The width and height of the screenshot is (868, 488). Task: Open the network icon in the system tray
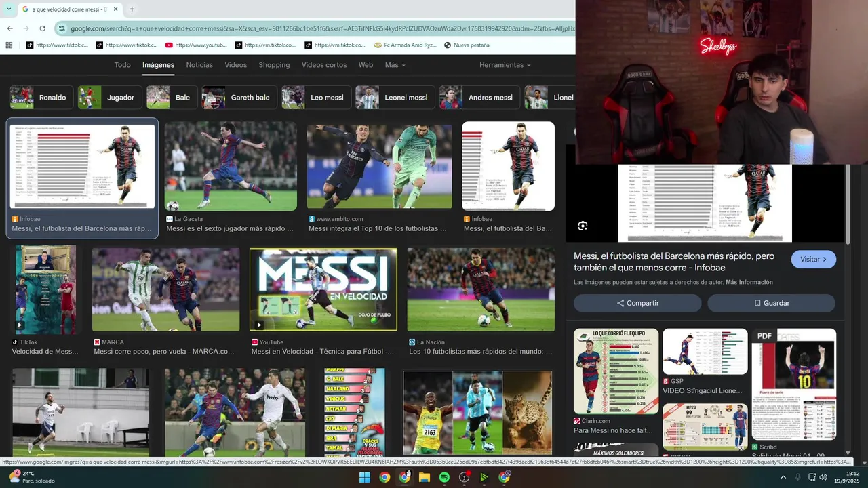click(x=812, y=477)
